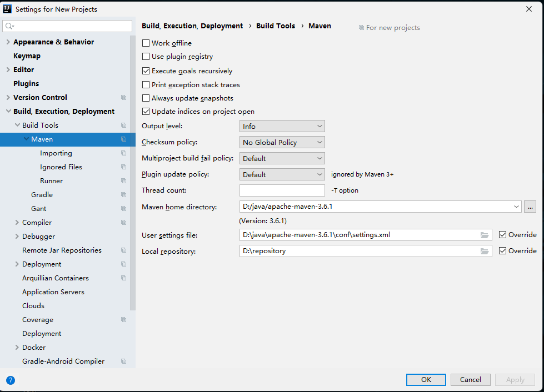Uncheck Execute goals recursively

click(146, 71)
